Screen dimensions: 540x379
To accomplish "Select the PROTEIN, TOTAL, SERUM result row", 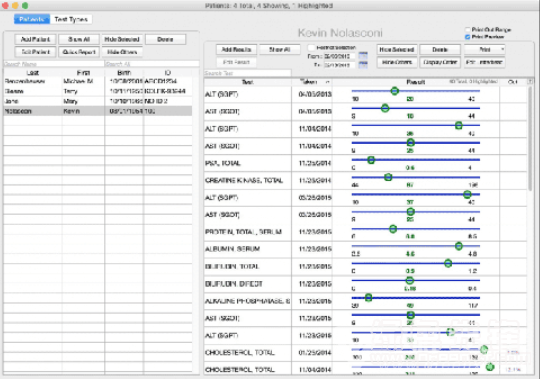I will point(365,232).
